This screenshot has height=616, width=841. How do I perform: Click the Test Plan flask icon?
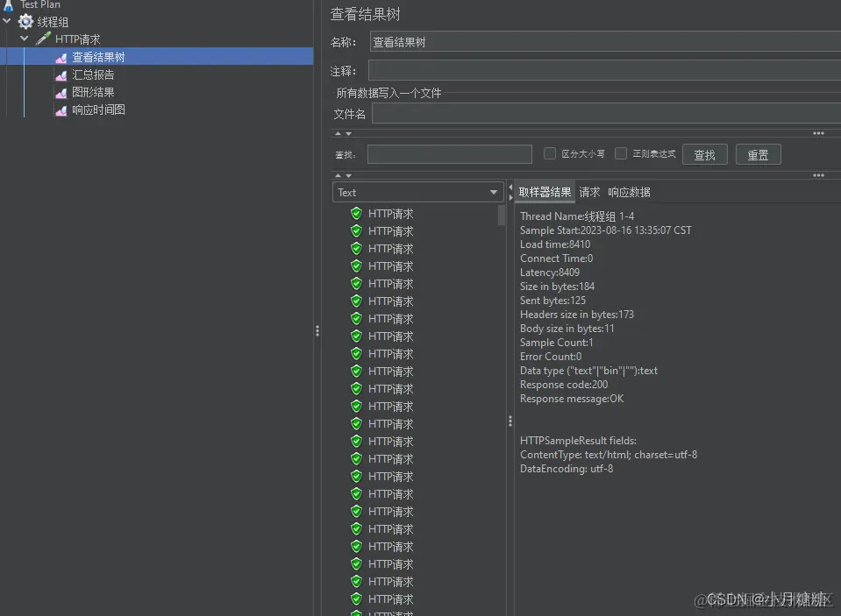(x=9, y=5)
